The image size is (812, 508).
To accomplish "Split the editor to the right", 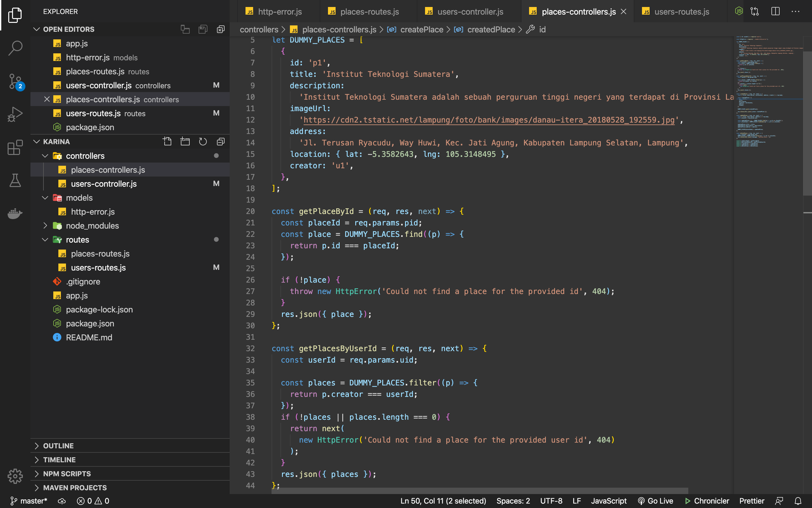I will coord(776,11).
